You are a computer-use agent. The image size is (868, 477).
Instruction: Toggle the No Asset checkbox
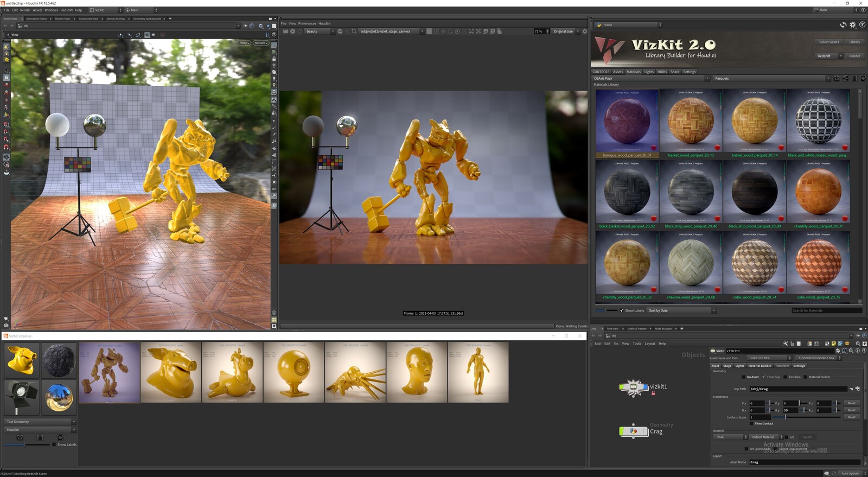[743, 377]
